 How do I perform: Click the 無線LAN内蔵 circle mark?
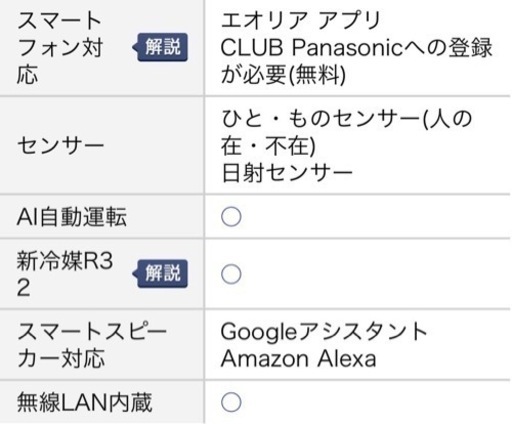click(x=231, y=402)
